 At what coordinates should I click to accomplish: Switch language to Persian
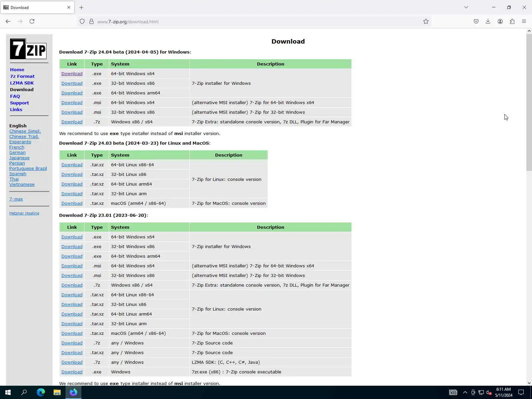(17, 163)
